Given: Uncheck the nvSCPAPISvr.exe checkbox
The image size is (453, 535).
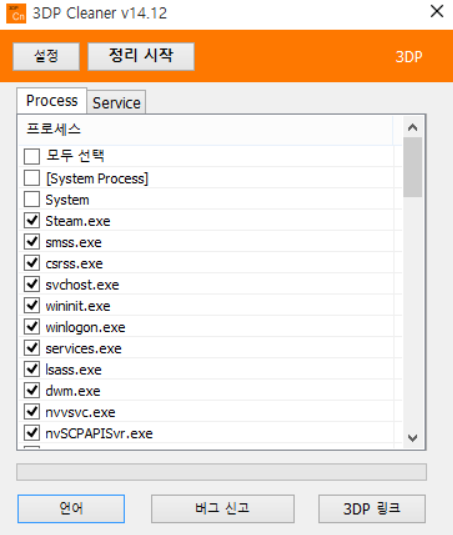Looking at the screenshot, I should [x=32, y=433].
